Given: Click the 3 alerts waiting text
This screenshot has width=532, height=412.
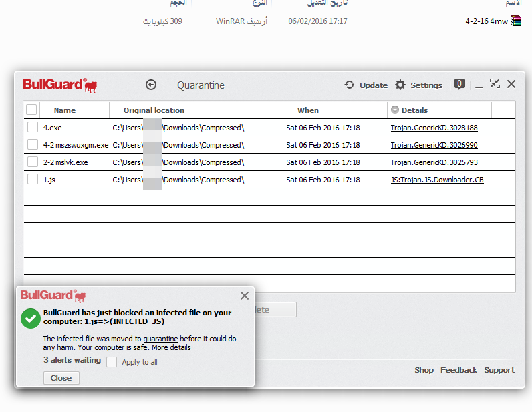Looking at the screenshot, I should pos(72,360).
